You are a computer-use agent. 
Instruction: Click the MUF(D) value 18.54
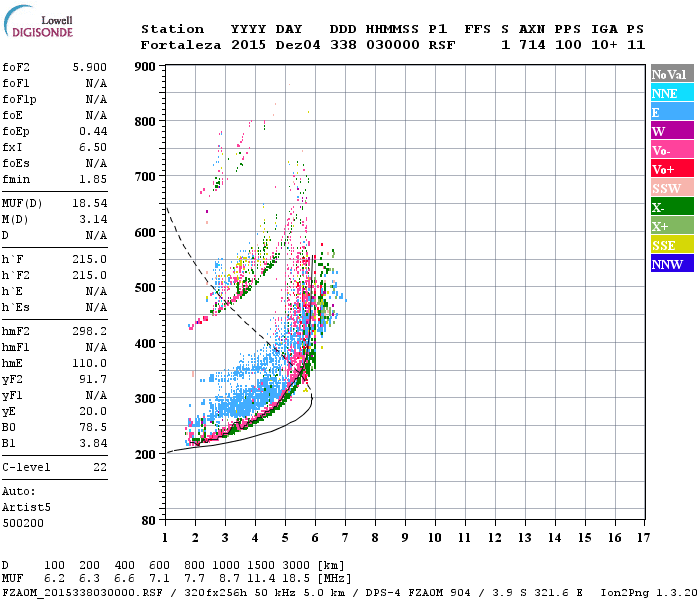click(x=90, y=203)
